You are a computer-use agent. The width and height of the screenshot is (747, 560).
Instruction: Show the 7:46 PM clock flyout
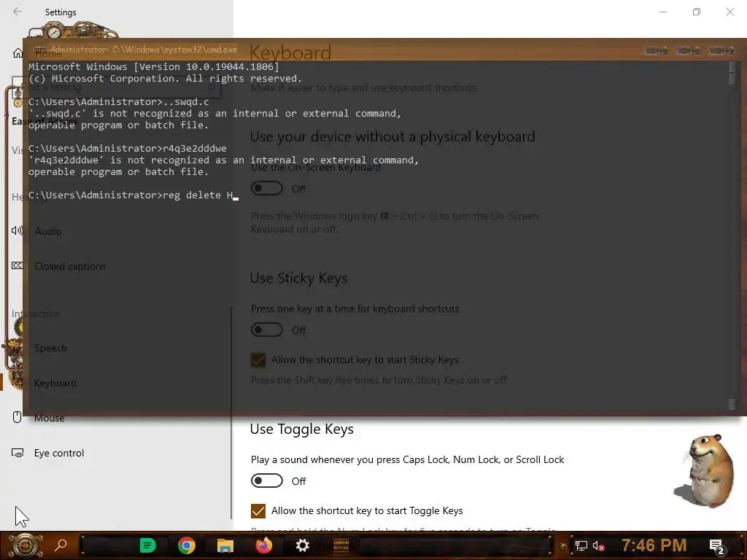click(654, 545)
